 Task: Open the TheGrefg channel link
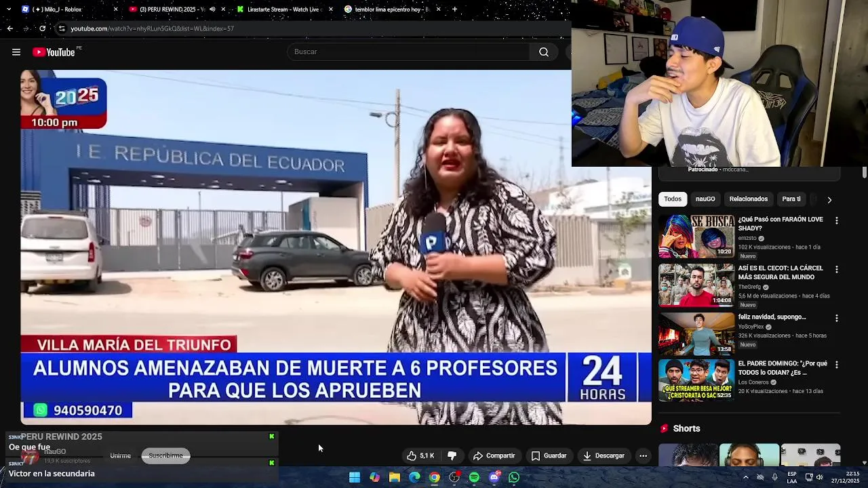coord(749,287)
